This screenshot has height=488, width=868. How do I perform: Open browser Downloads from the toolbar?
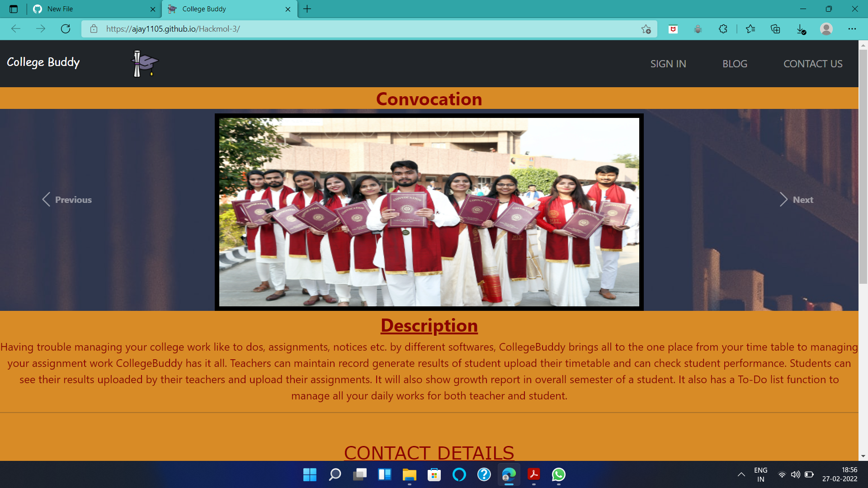point(801,28)
